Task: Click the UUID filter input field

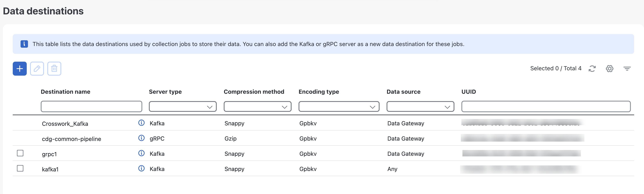Action: click(546, 107)
